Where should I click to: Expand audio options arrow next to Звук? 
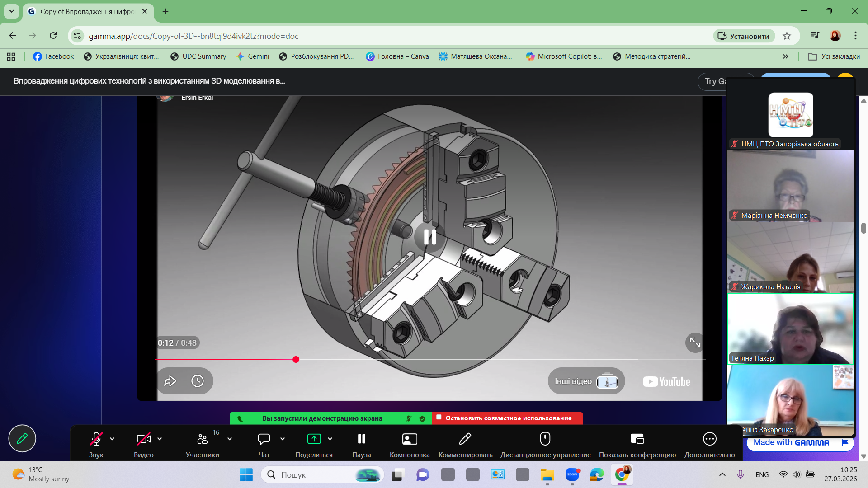112,439
